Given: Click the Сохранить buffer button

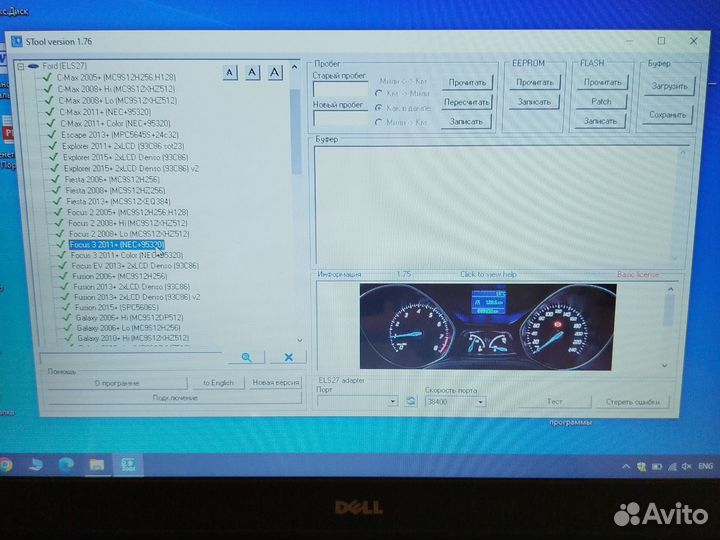Looking at the screenshot, I should pos(668,115).
